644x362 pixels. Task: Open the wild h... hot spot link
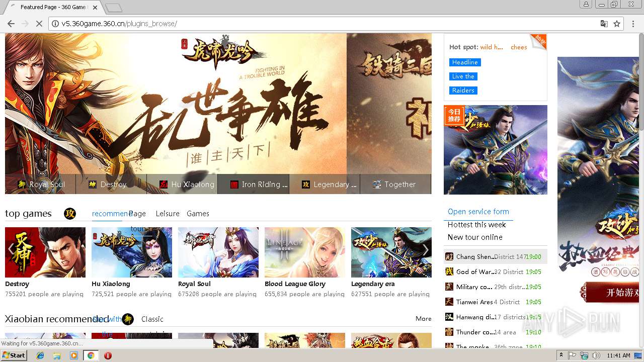[492, 47]
